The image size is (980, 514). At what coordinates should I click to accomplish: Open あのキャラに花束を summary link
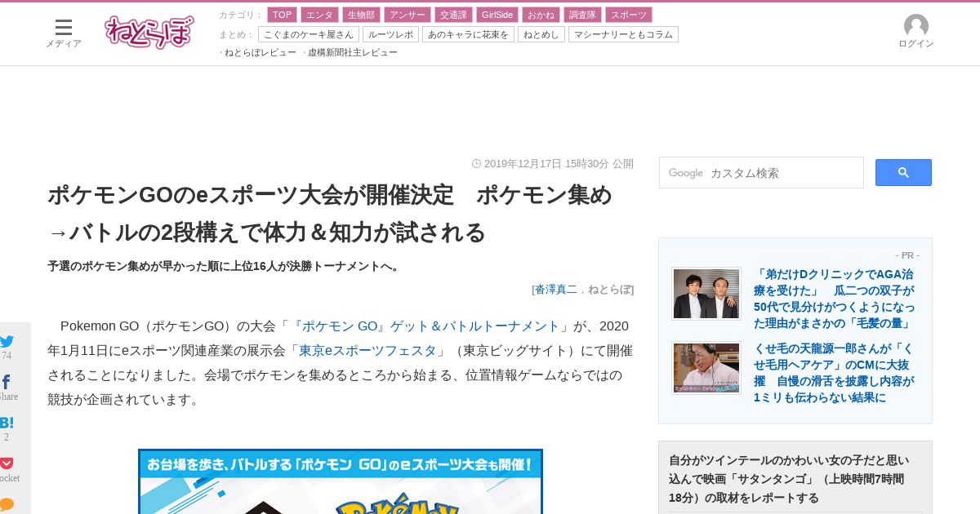(468, 34)
